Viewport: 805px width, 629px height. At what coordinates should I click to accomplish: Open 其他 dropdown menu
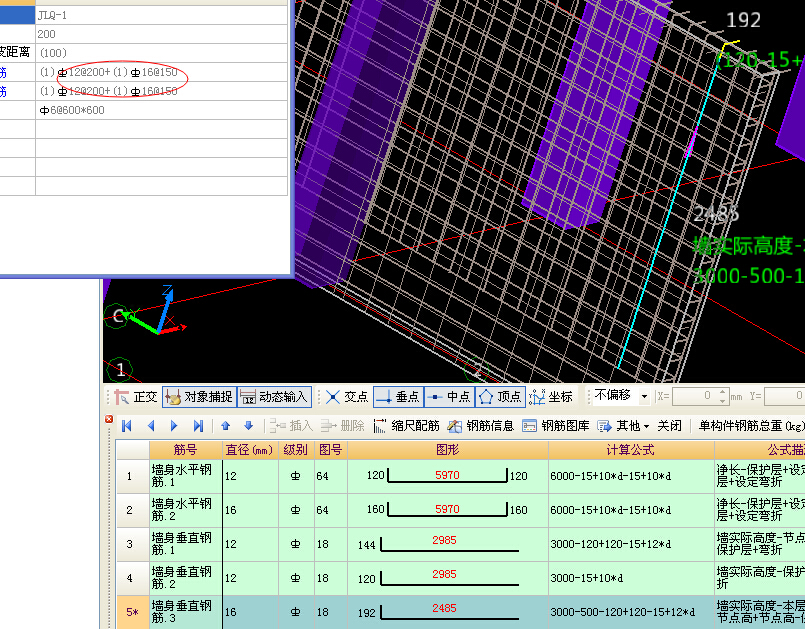click(x=623, y=426)
